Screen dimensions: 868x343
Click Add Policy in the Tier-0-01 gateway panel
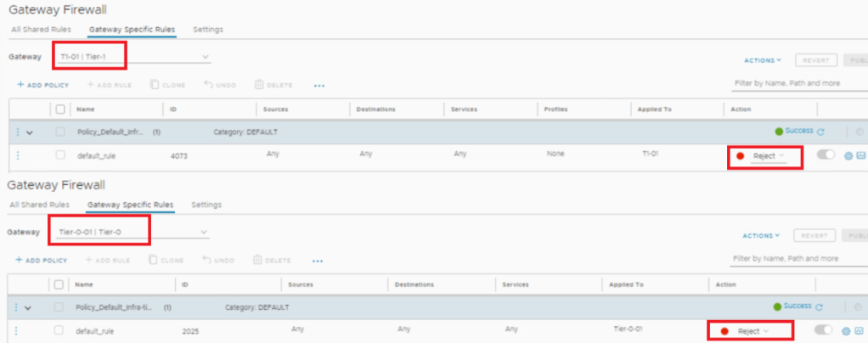pos(41,260)
